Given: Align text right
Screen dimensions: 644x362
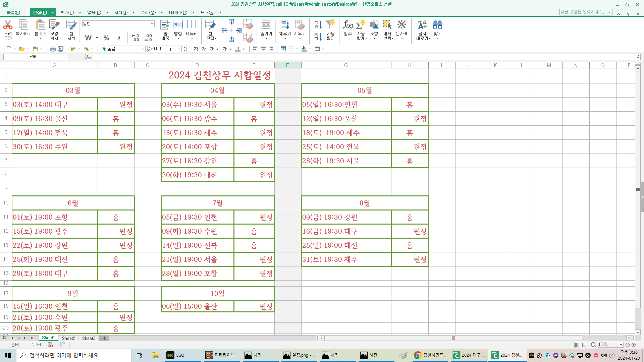Looking at the screenshot, I should pos(271,49).
